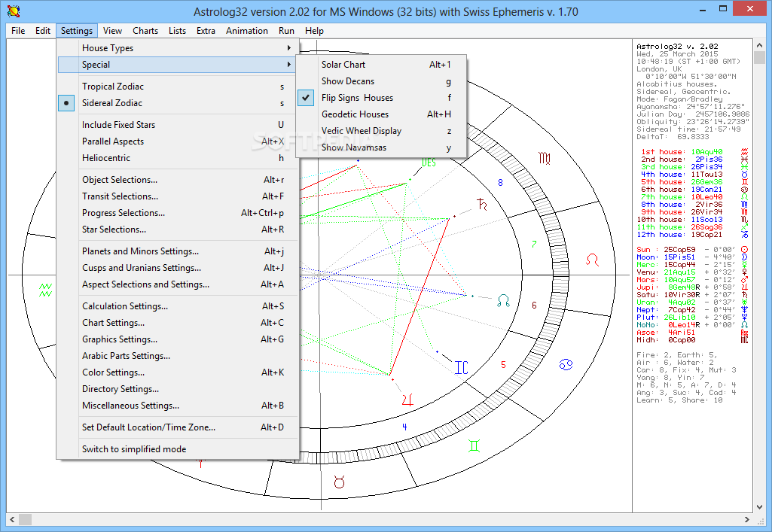Click the Leo glyph on the chart wheel
The width and height of the screenshot is (772, 532).
(592, 260)
